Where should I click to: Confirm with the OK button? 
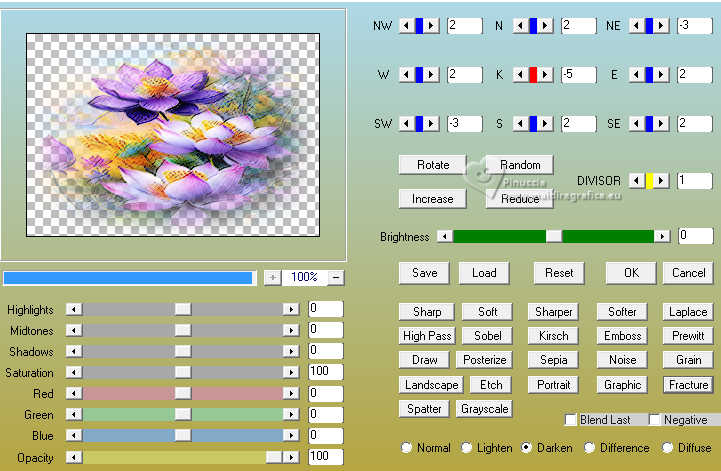point(631,273)
